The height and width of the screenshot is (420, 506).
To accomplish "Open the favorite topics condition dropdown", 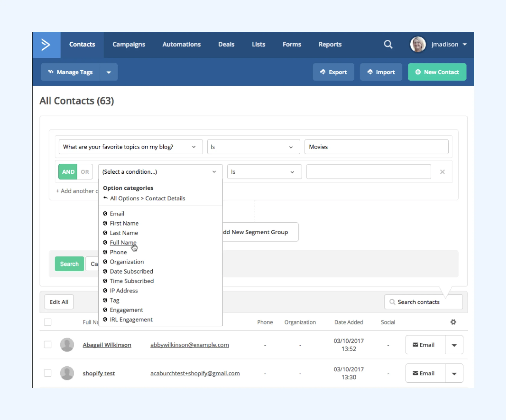I will (131, 147).
